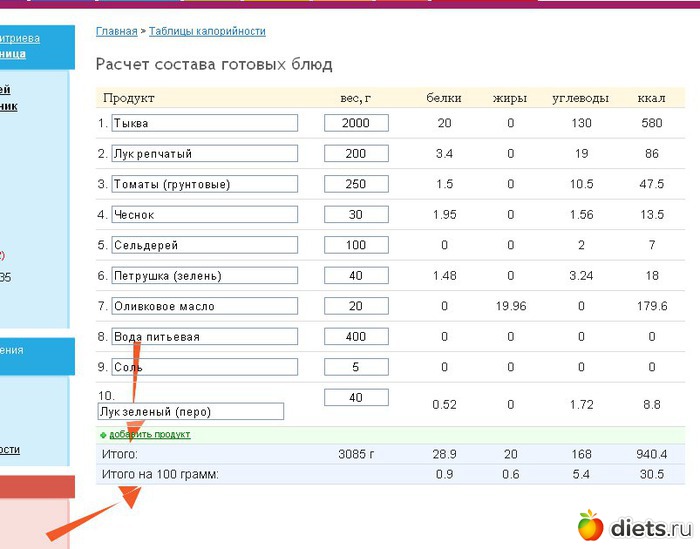Focus the "Лук зеленый (перо)" product field

point(190,411)
